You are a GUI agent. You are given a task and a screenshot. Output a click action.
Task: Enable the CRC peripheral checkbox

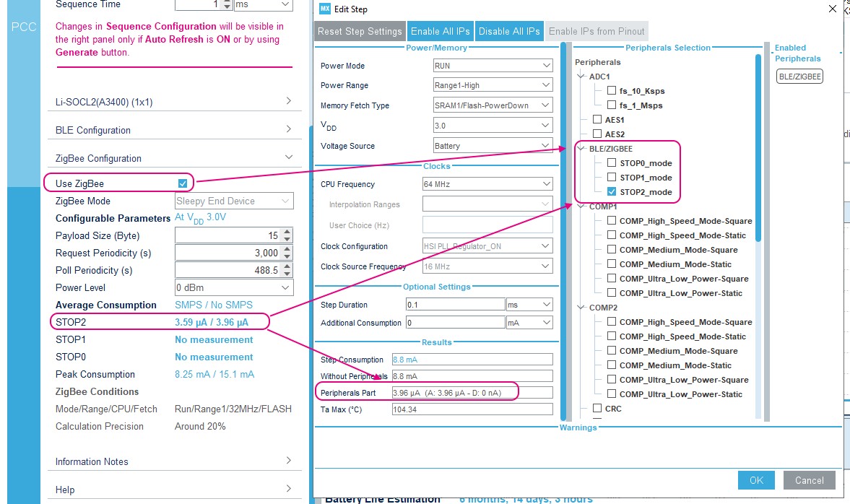pos(597,408)
